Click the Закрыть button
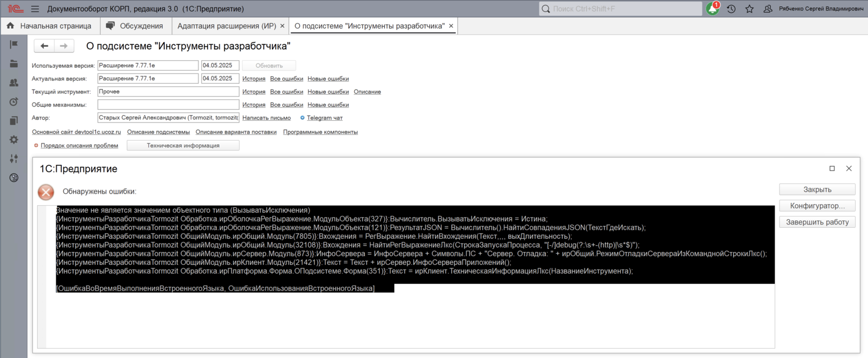The image size is (868, 358). coord(817,190)
